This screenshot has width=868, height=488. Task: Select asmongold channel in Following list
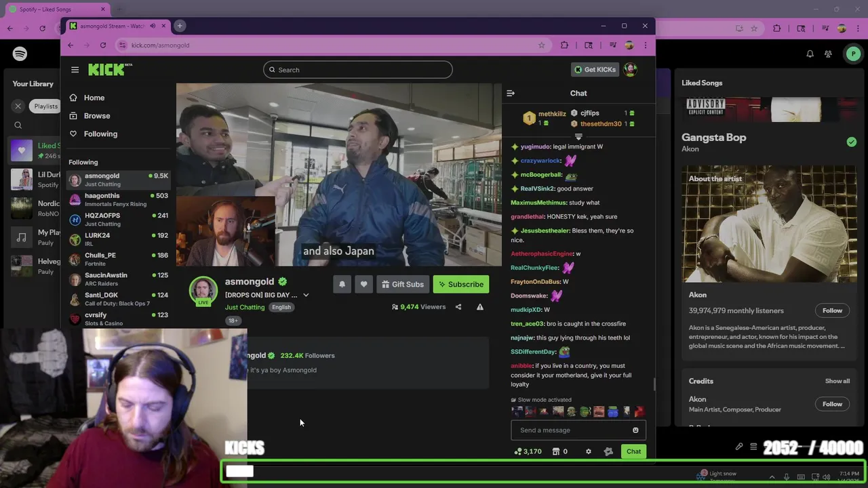point(118,180)
